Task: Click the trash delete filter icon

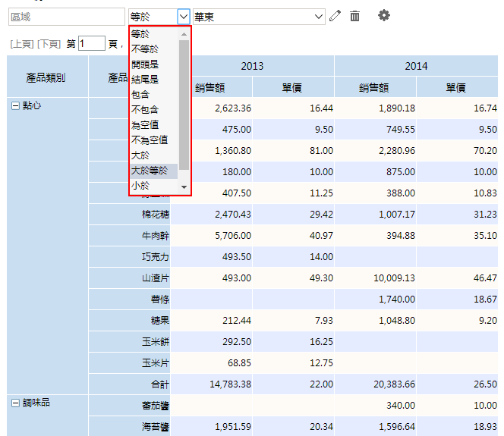Action: 354,16
